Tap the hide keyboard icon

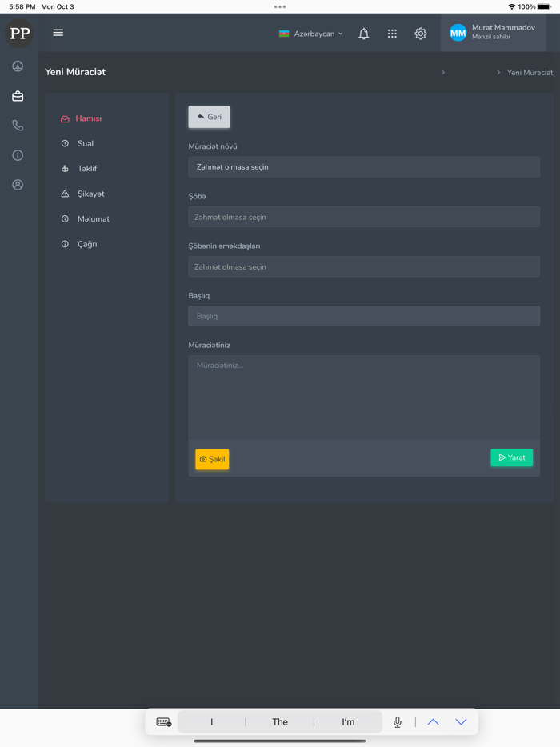click(x=164, y=722)
